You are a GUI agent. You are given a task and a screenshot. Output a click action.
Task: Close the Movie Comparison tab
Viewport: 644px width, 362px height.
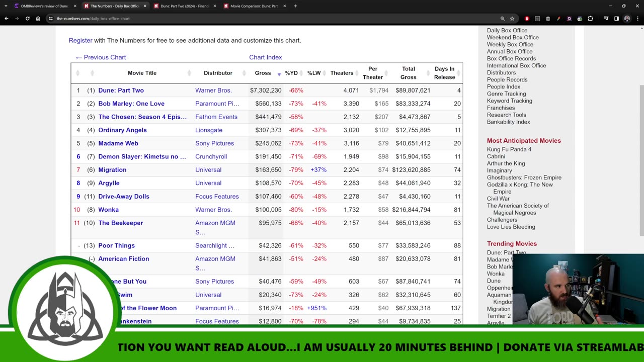(x=284, y=6)
